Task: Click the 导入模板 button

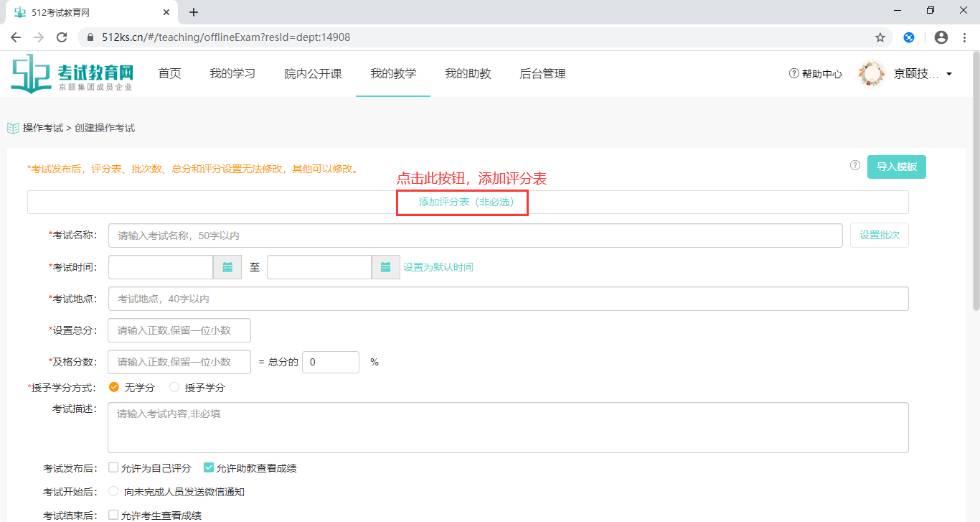Action: (897, 167)
